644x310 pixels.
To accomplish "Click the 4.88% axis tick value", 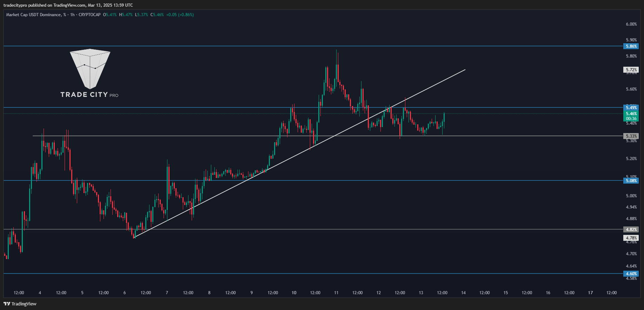I will coord(631,219).
